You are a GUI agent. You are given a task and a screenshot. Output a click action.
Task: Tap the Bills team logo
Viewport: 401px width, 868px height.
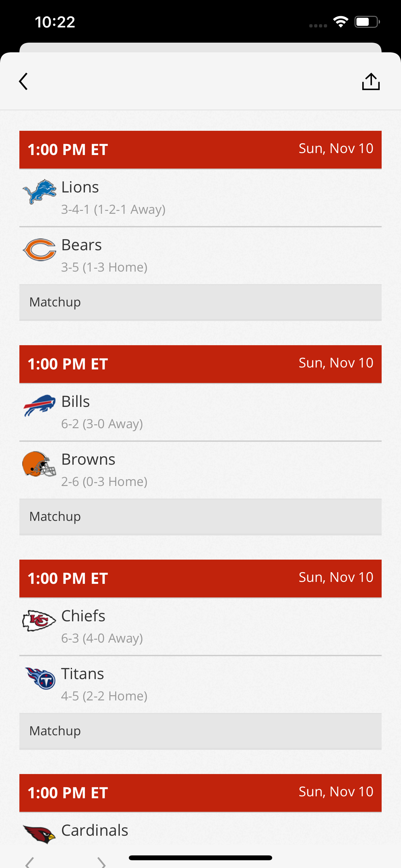[x=39, y=405]
